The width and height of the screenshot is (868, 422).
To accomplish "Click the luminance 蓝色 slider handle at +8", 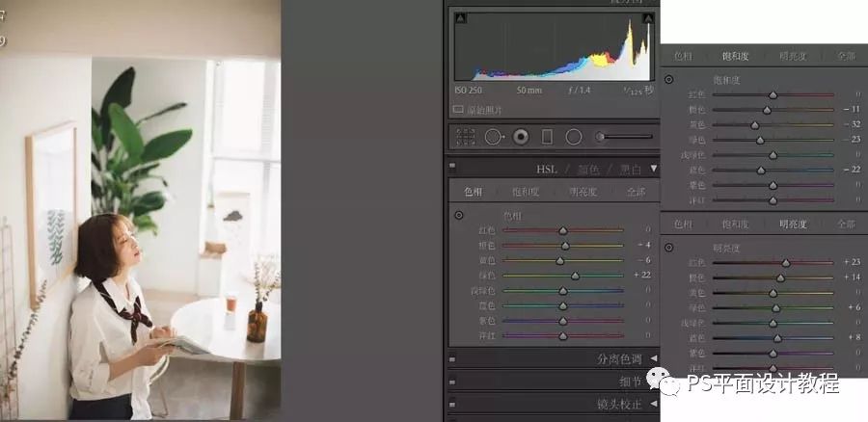I will (x=777, y=338).
